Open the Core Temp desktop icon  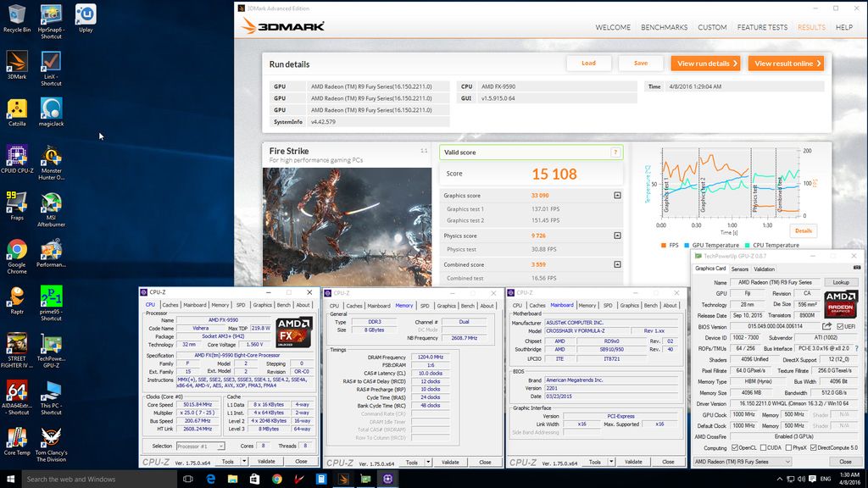(16, 439)
